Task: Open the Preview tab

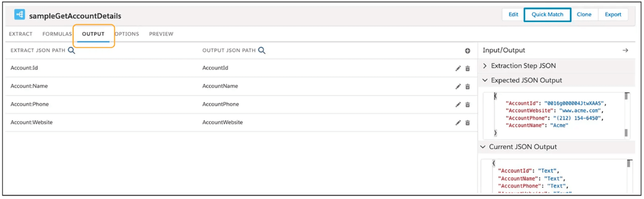Action: click(x=161, y=34)
